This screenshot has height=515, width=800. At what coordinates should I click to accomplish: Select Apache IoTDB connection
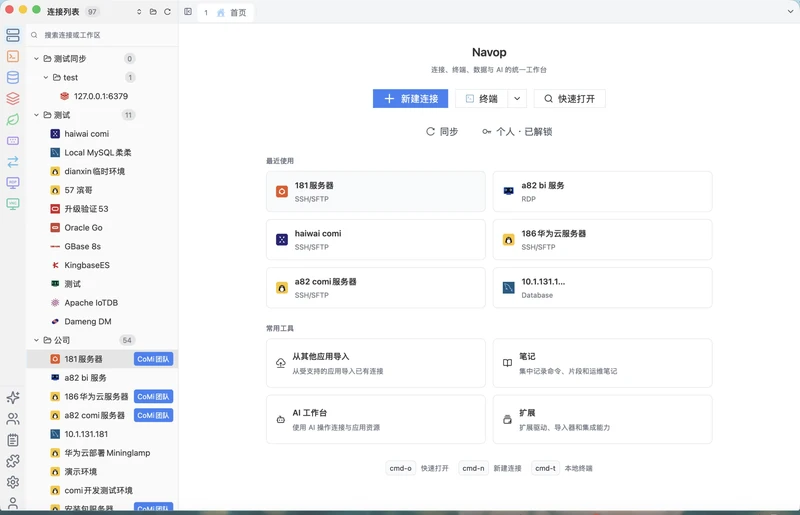102,303
